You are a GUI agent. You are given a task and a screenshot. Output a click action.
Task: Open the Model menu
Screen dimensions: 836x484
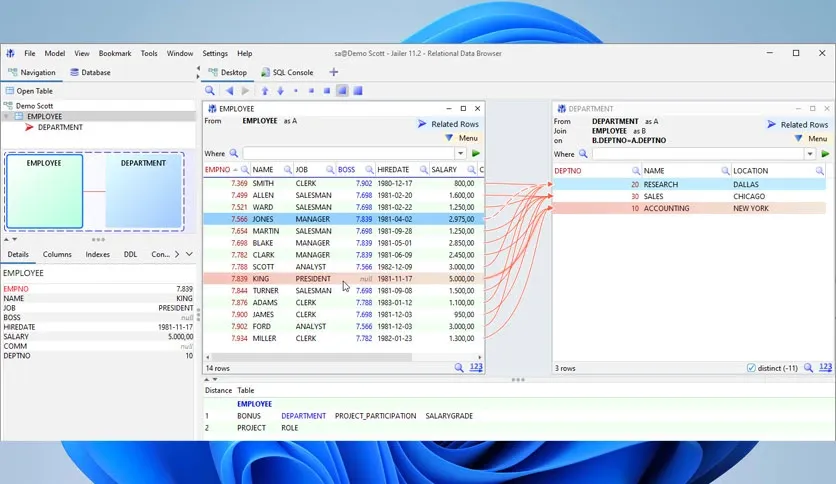coord(55,53)
